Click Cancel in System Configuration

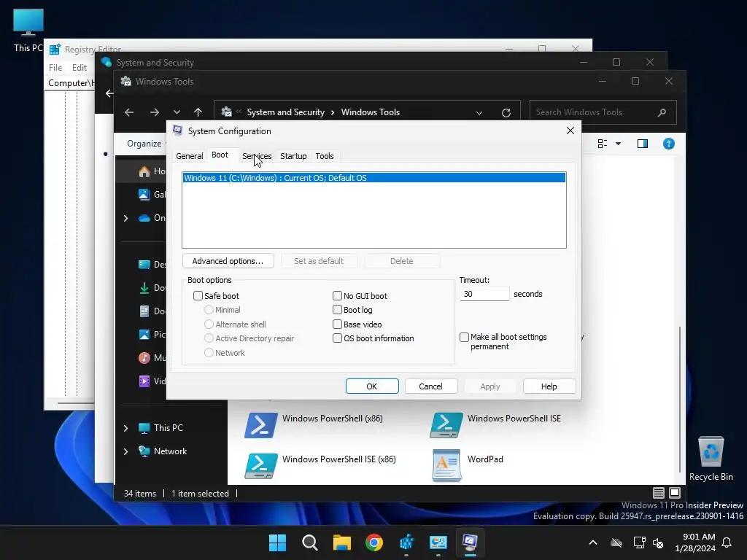click(x=430, y=386)
